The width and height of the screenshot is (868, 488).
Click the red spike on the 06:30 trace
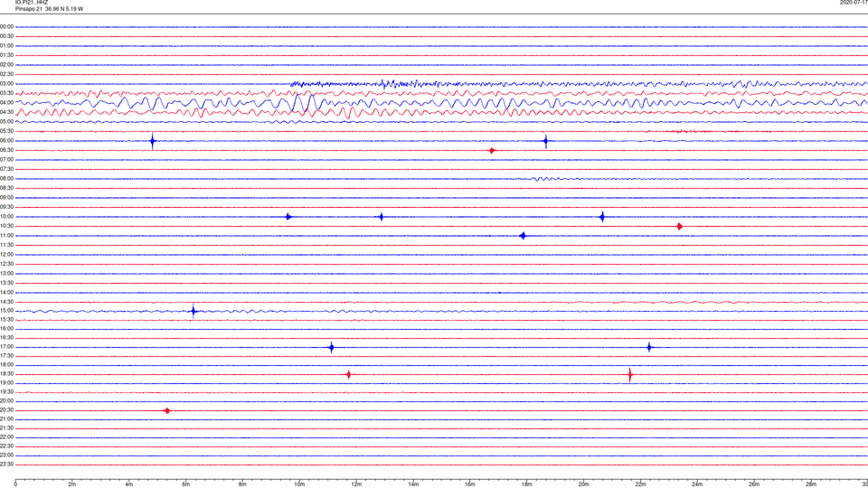(492, 151)
